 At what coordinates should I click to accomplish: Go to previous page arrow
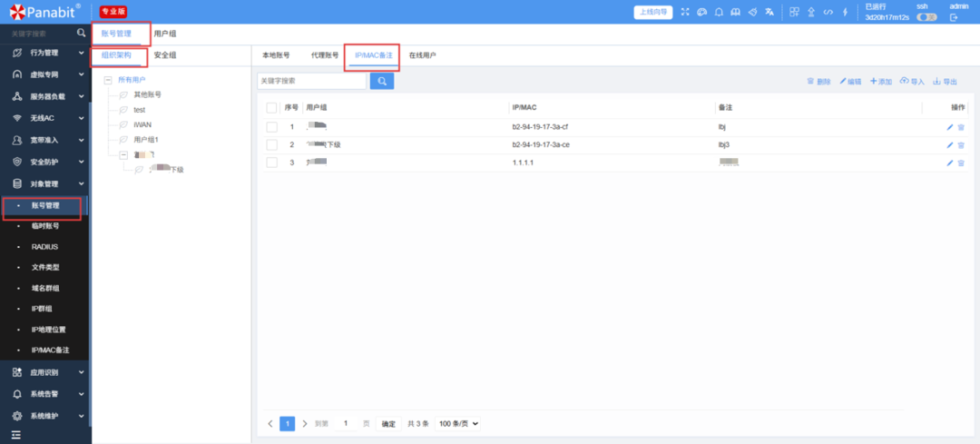coord(270,423)
